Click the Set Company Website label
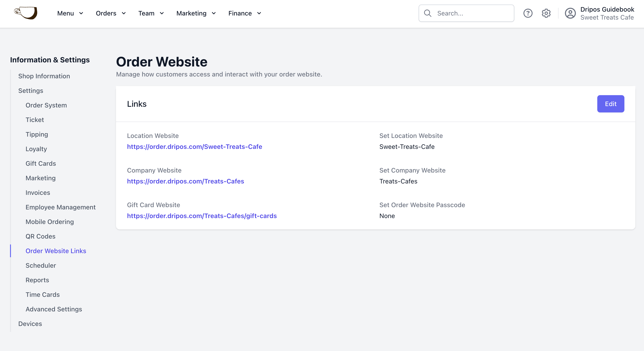Viewport: 644px width, 351px height. [412, 170]
